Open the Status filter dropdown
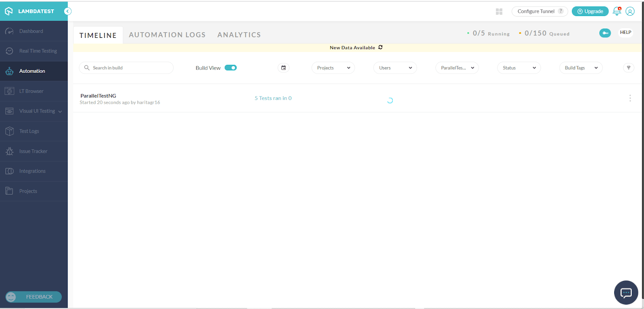The image size is (644, 309). 519,68
